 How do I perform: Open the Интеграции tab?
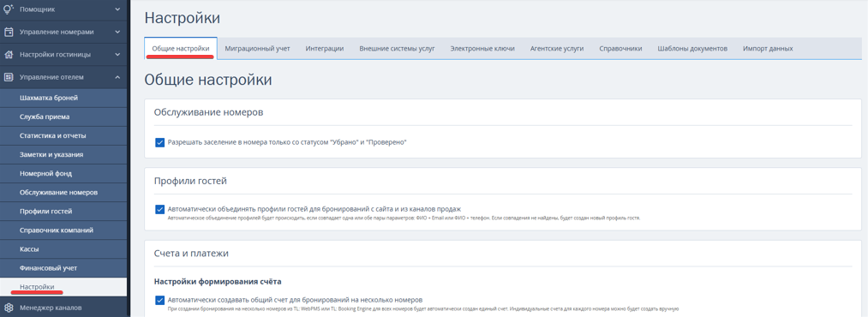[325, 49]
